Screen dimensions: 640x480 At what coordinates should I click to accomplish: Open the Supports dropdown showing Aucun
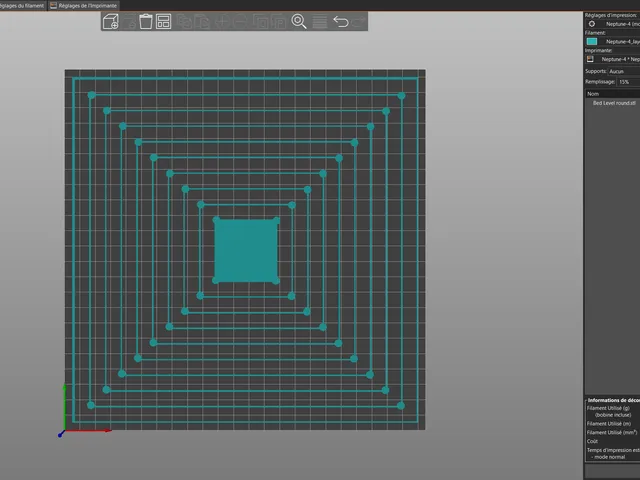click(x=624, y=71)
